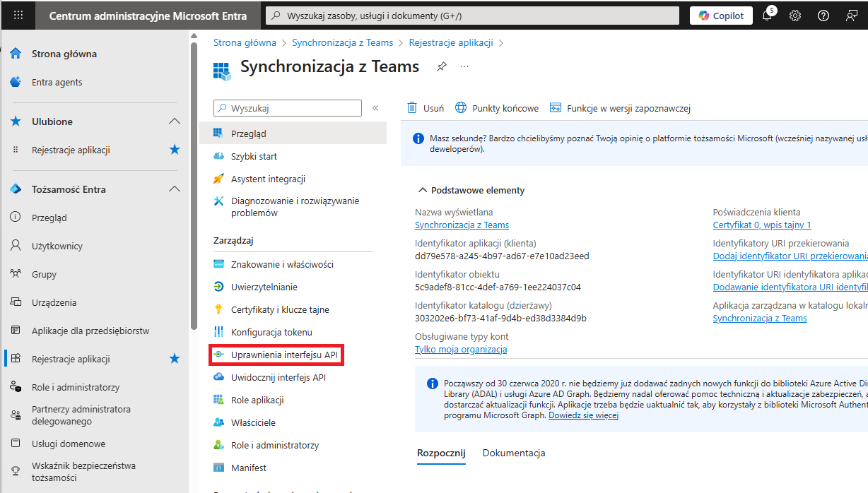This screenshot has height=493, width=868.
Task: Open Copilot from the top bar
Action: [720, 15]
